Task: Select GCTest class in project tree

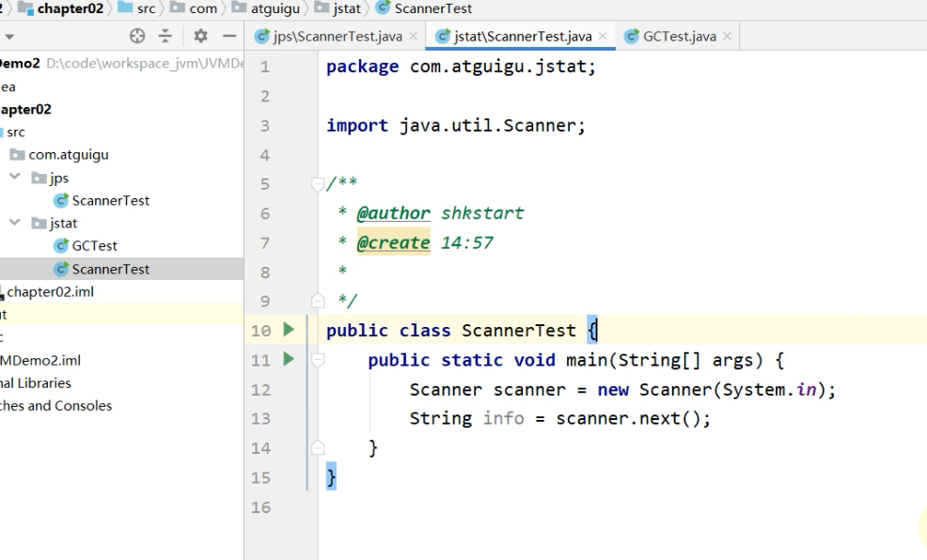Action: click(95, 246)
